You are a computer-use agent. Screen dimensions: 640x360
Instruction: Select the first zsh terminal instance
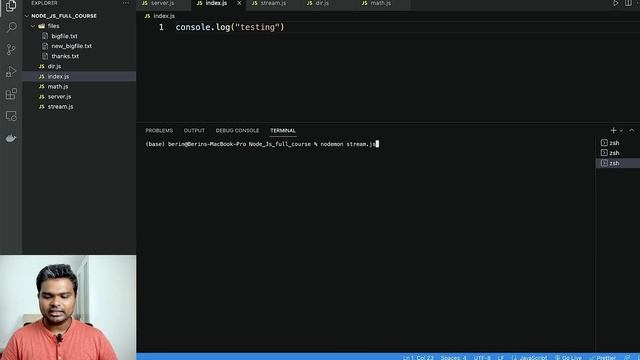pos(618,143)
